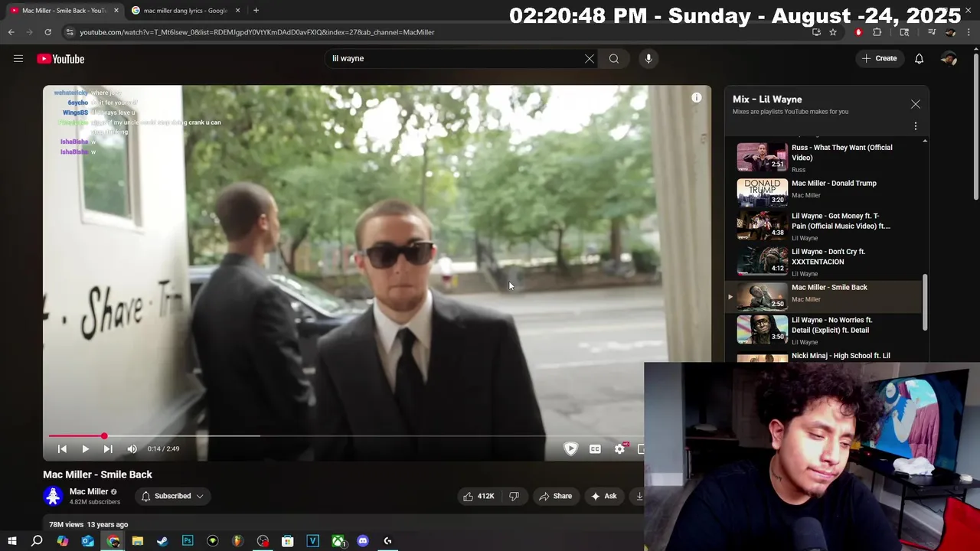The width and height of the screenshot is (980, 551).
Task: Open player settings gear
Action: click(x=619, y=449)
